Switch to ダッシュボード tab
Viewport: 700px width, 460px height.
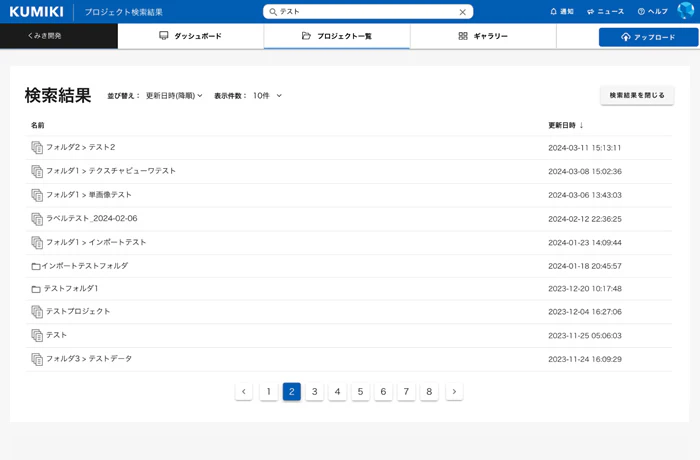(x=191, y=36)
